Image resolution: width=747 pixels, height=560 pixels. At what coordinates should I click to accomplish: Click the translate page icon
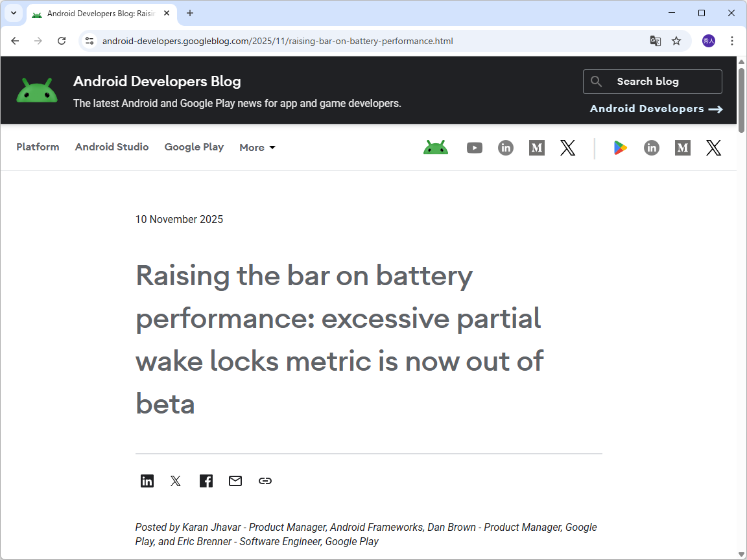click(x=656, y=41)
